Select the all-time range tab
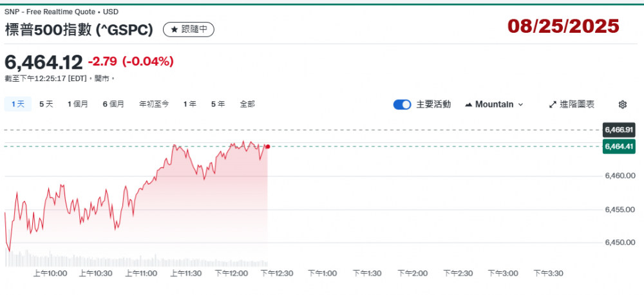The height and width of the screenshot is (295, 644). [x=247, y=104]
